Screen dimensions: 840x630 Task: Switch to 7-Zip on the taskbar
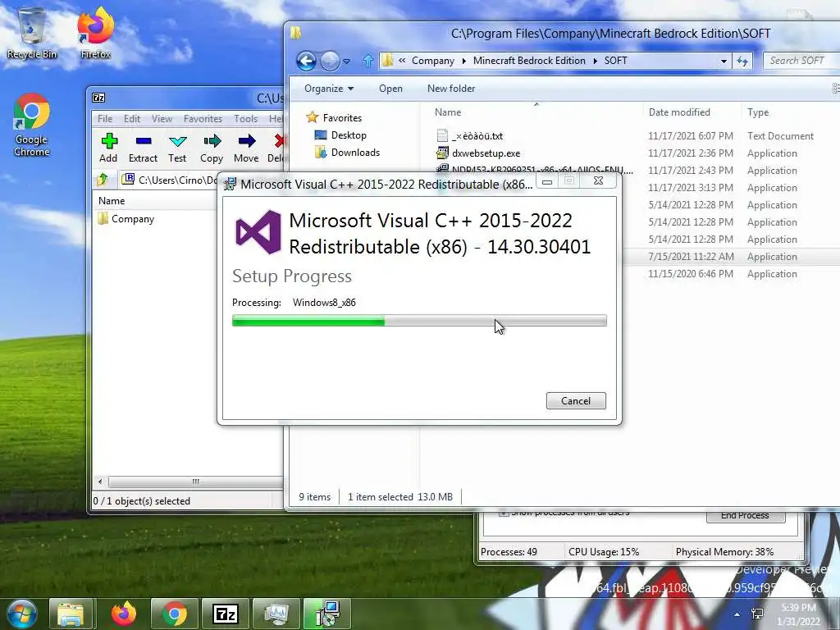pyautogui.click(x=225, y=614)
